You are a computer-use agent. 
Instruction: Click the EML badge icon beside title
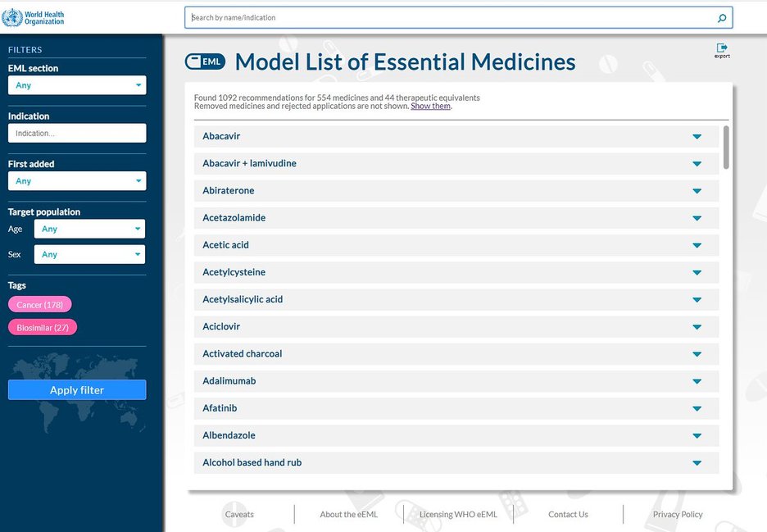point(205,61)
